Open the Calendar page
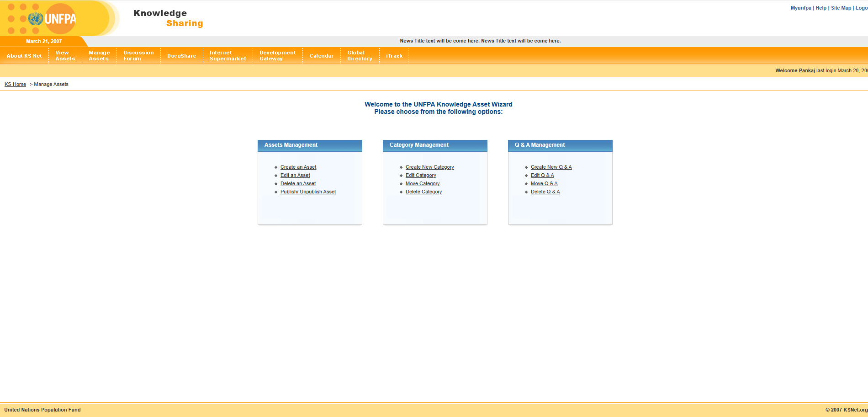Image resolution: width=868 pixels, height=417 pixels. tap(321, 56)
